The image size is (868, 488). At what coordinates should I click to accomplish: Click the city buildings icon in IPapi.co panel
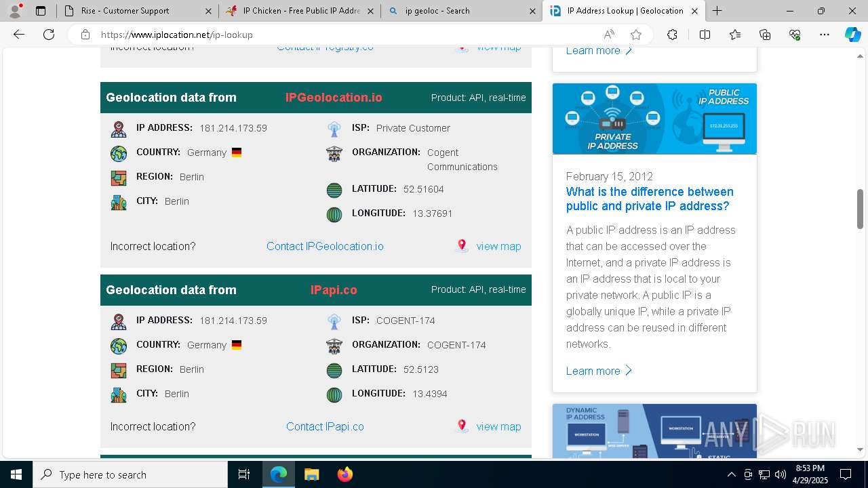point(119,395)
